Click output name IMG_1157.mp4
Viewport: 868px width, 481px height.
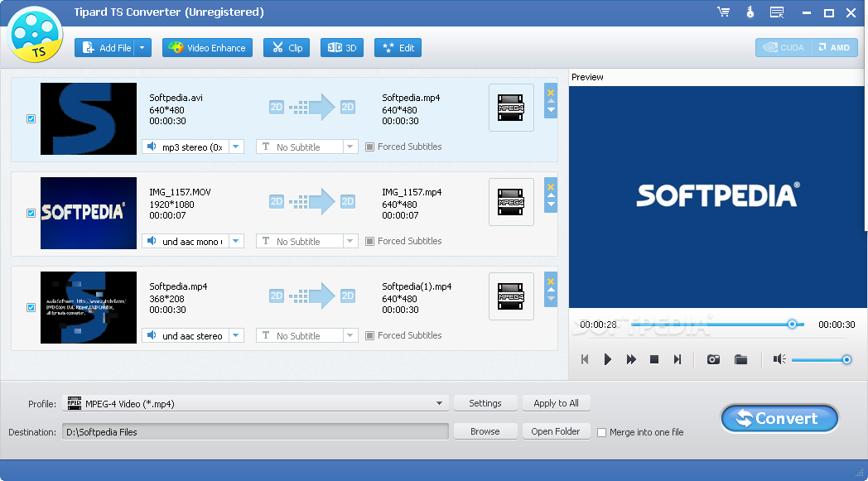(x=412, y=192)
